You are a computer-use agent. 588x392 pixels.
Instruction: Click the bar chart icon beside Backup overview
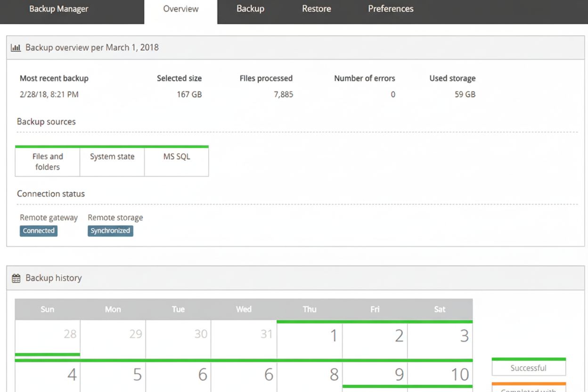(16, 47)
